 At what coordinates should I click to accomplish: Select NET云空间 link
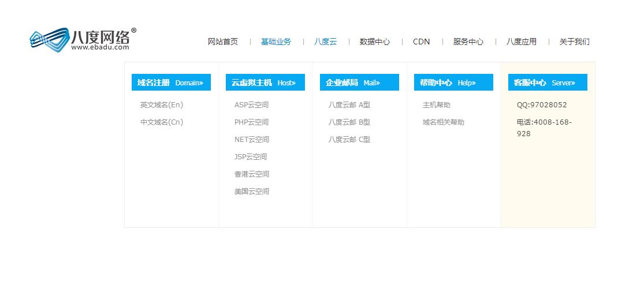pos(251,140)
